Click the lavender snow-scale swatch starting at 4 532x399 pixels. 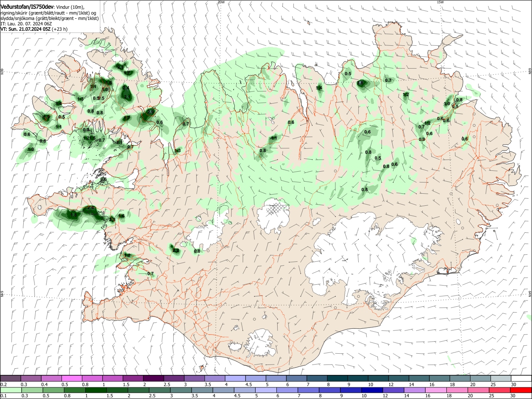point(235,379)
